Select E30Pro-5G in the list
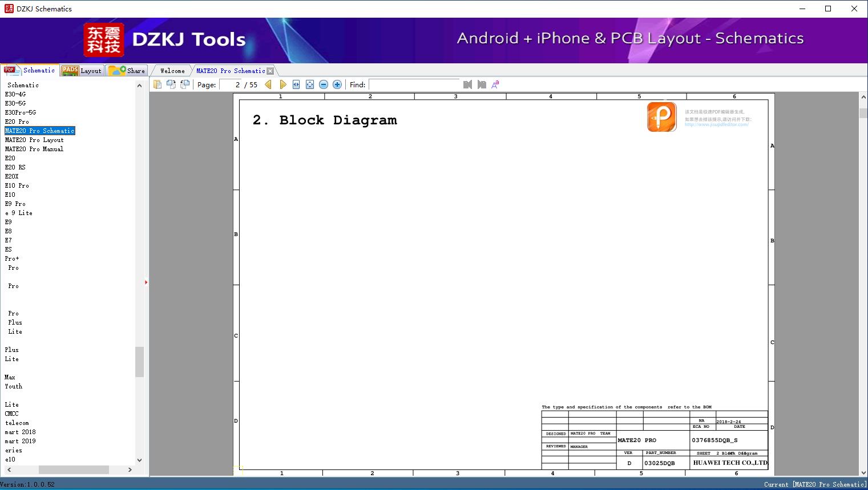 pos(21,112)
